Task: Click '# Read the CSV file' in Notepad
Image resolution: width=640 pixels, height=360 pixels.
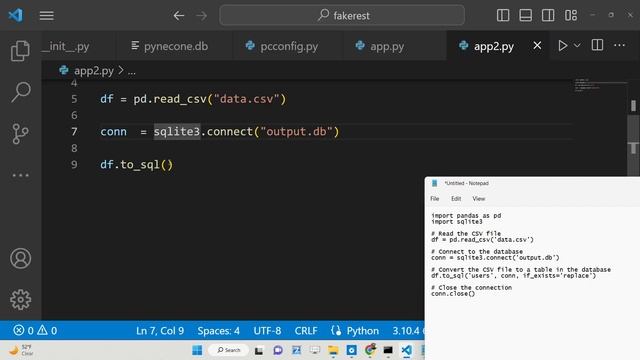Action: 466,233
